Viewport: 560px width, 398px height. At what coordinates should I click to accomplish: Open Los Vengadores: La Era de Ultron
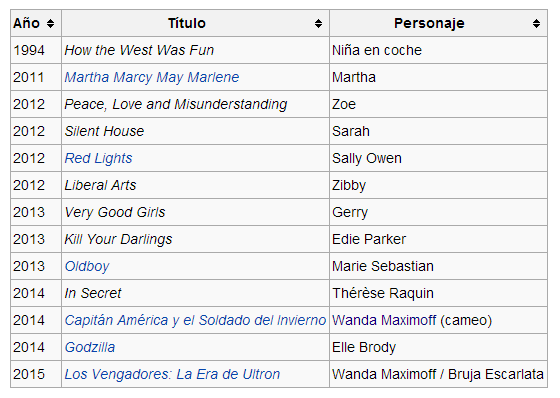coord(172,374)
